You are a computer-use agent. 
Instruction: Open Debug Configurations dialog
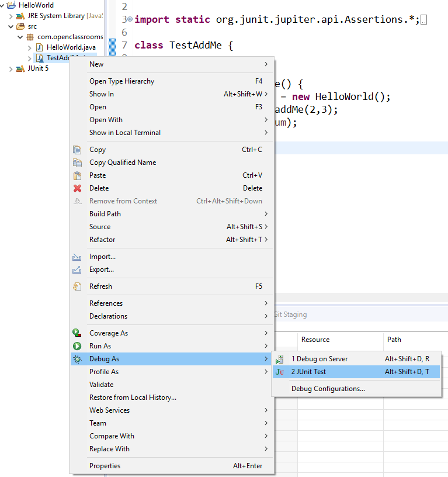click(356, 389)
